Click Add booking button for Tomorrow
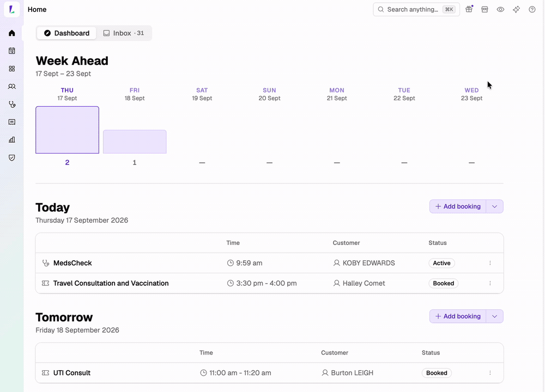Viewport: 545px width, 392px height. (458, 316)
